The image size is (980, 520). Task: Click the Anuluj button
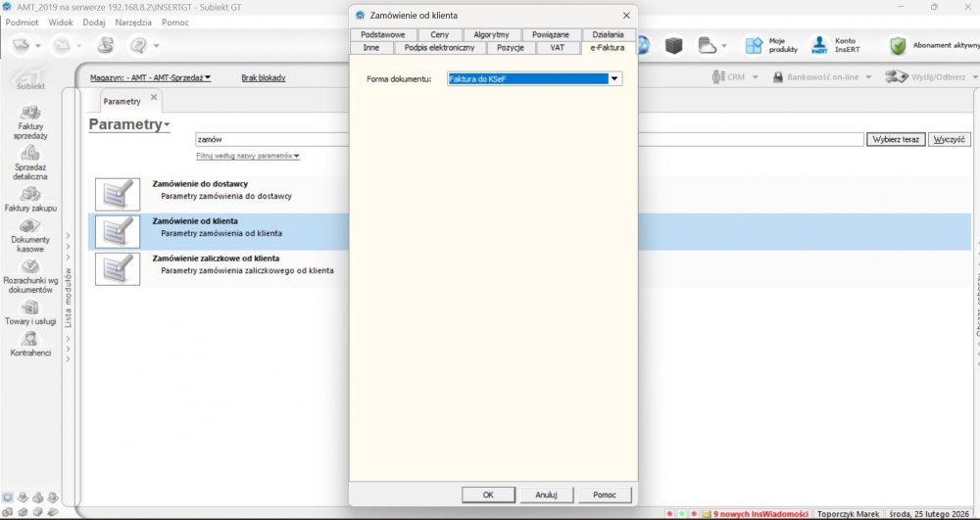pos(546,495)
